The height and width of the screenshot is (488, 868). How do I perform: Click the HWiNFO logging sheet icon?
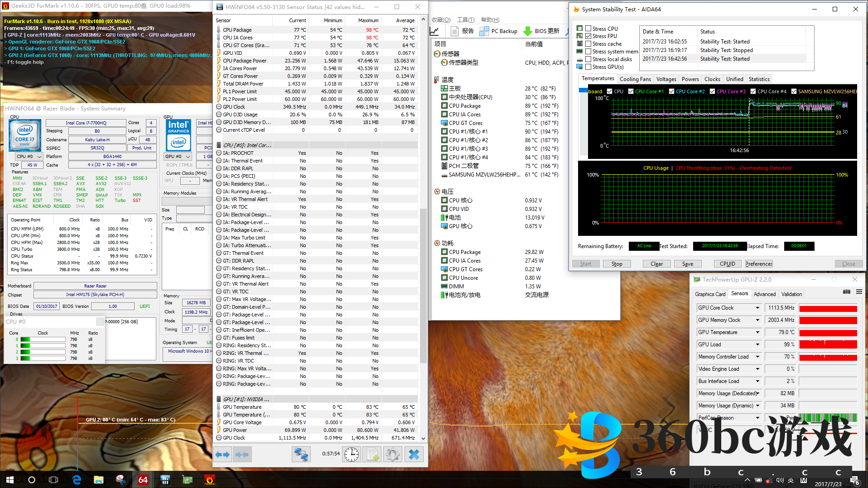pyautogui.click(x=372, y=455)
